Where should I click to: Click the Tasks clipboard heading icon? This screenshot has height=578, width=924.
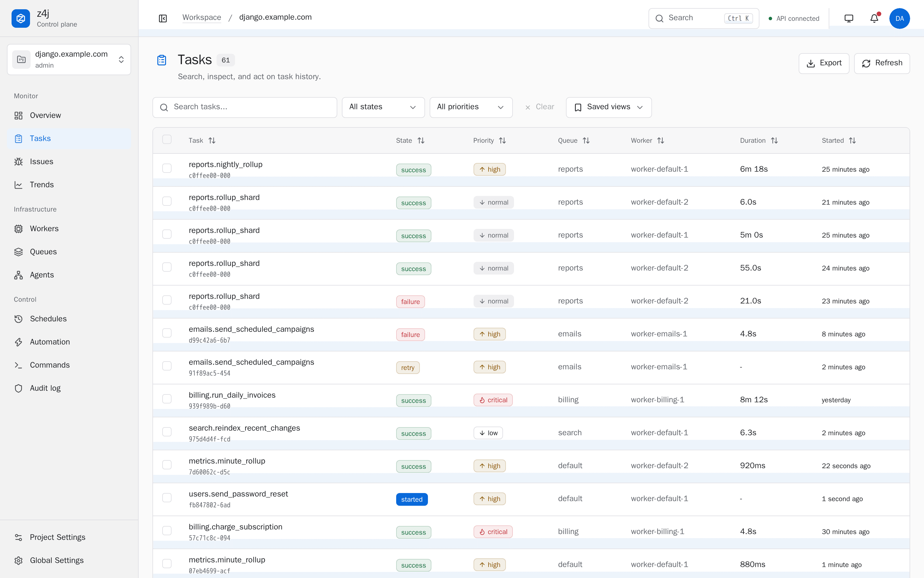pyautogui.click(x=161, y=60)
